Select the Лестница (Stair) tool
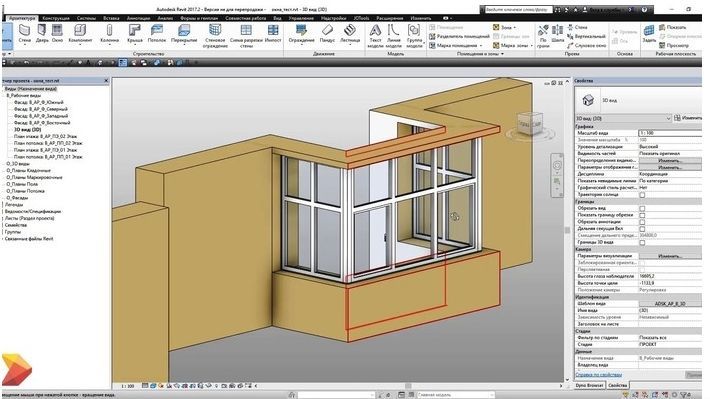 tap(350, 34)
